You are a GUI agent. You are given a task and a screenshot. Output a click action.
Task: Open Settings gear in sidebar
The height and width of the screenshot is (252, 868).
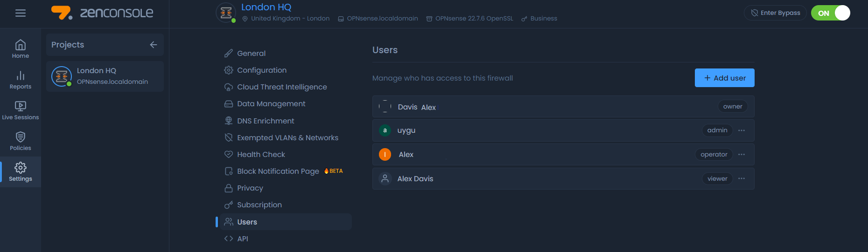coord(21,172)
